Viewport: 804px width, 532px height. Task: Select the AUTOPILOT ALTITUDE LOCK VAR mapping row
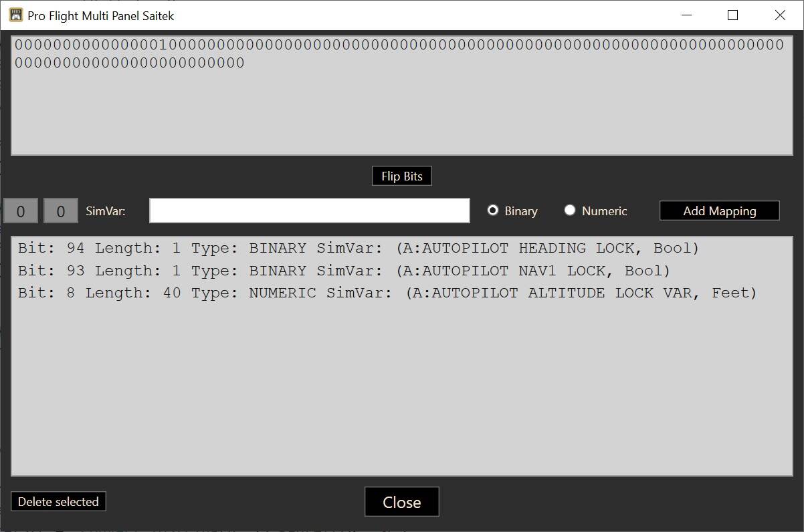402,293
